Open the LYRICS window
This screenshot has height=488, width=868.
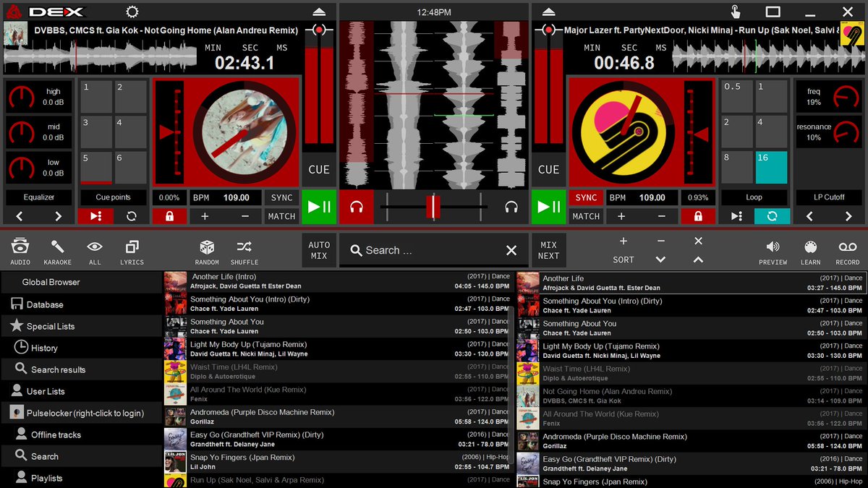(x=132, y=252)
